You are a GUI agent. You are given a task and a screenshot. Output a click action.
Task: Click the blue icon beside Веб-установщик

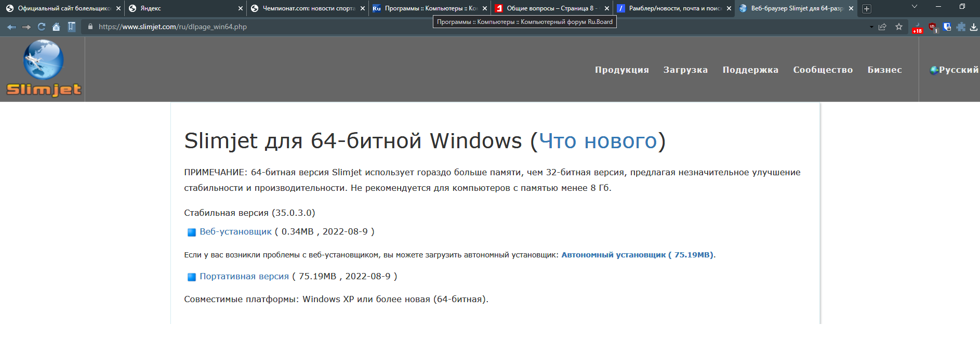click(191, 232)
